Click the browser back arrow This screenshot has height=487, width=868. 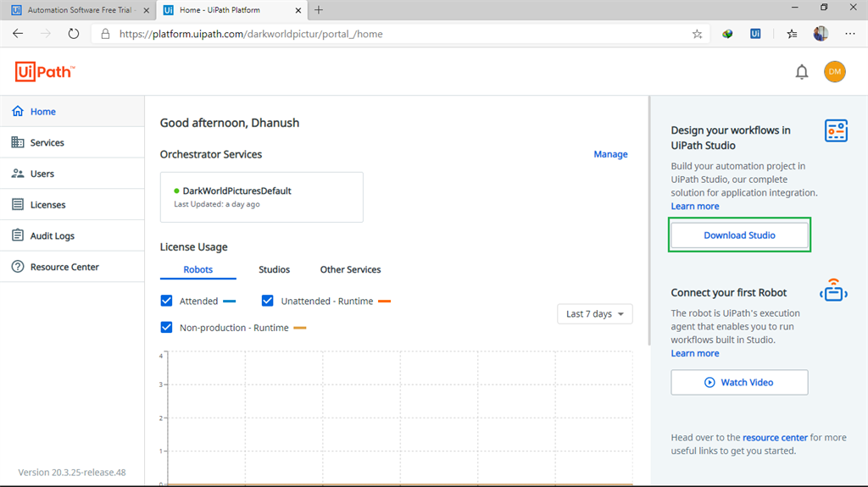(x=18, y=34)
